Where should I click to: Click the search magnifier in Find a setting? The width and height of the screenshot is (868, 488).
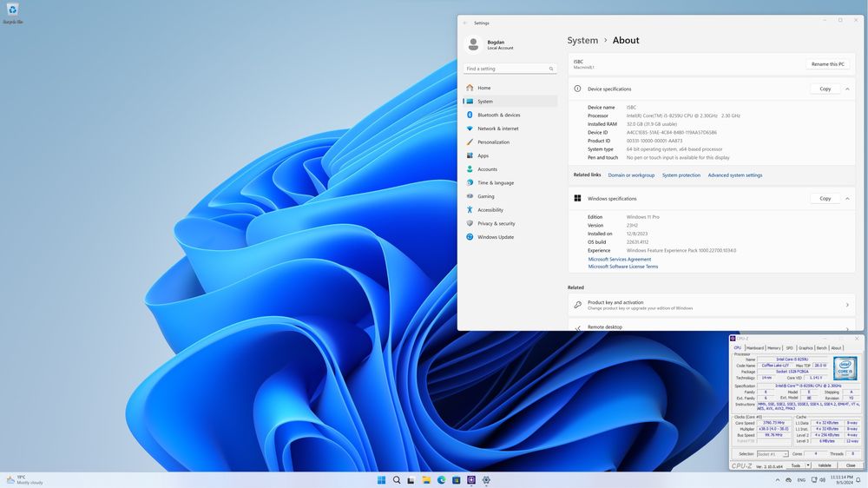tap(551, 69)
